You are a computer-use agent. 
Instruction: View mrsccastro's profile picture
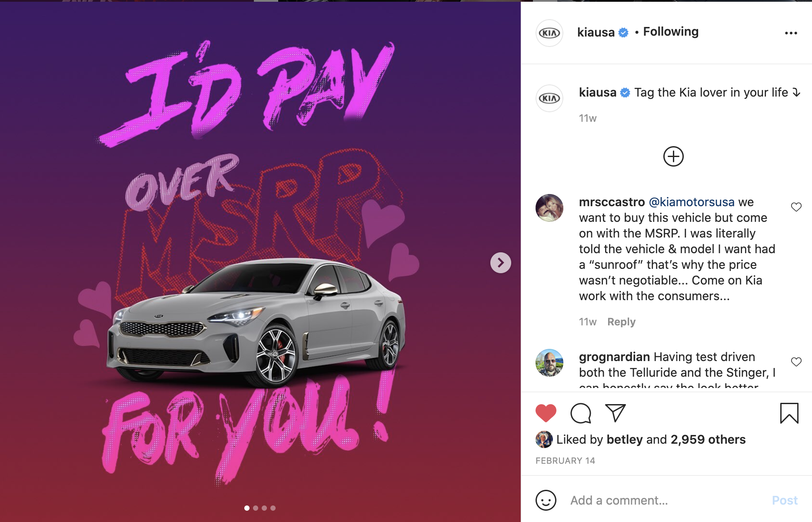(549, 208)
